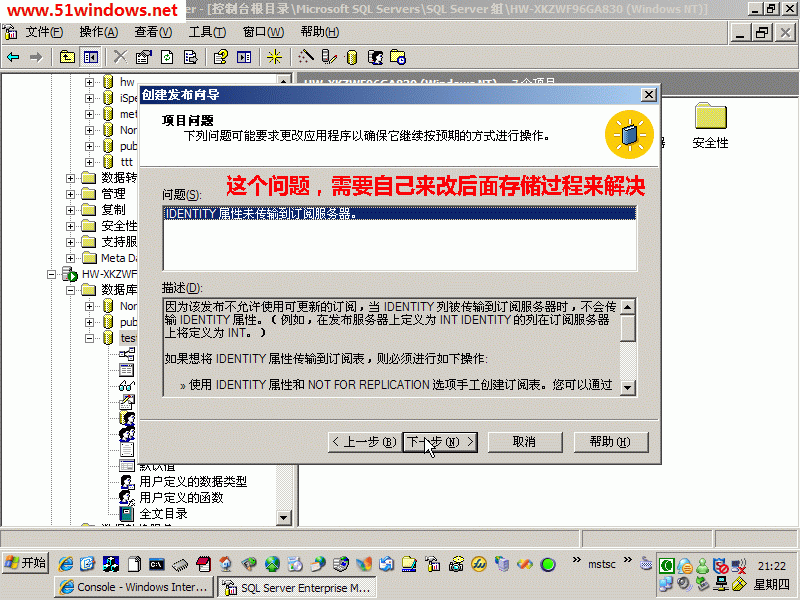Click the 下一步(N) next button
Viewport: 800px width, 600px height.
click(439, 442)
